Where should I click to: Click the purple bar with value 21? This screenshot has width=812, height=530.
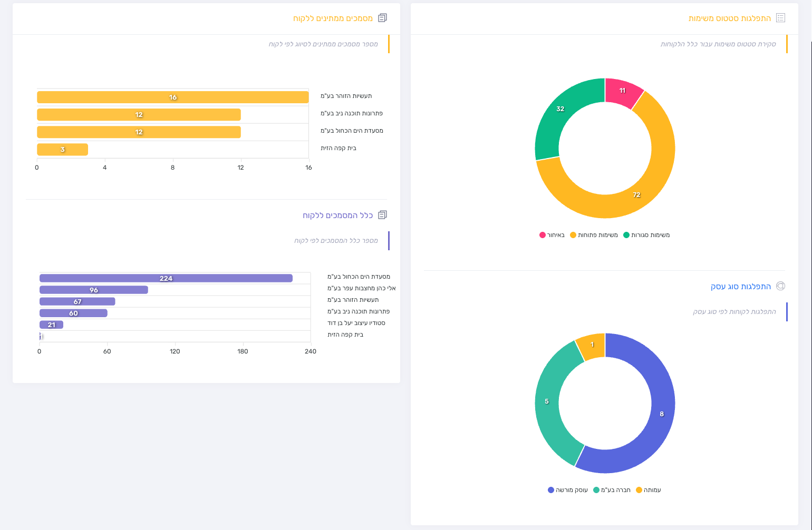51,325
